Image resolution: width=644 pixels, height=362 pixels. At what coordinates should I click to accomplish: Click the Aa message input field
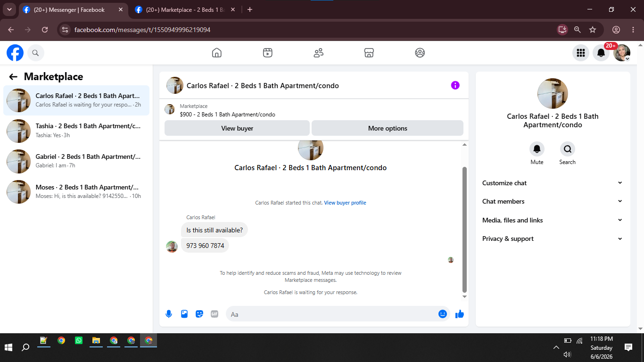[x=331, y=314]
